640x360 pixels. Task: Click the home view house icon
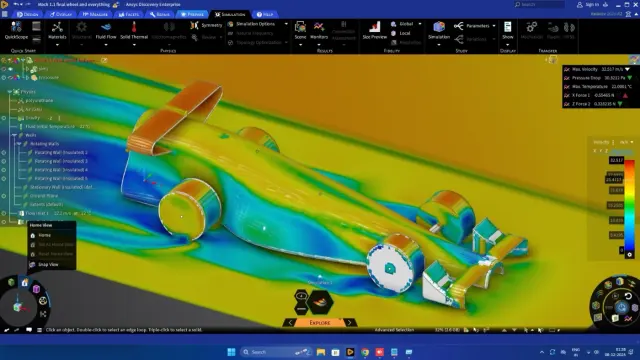[x=25, y=282]
